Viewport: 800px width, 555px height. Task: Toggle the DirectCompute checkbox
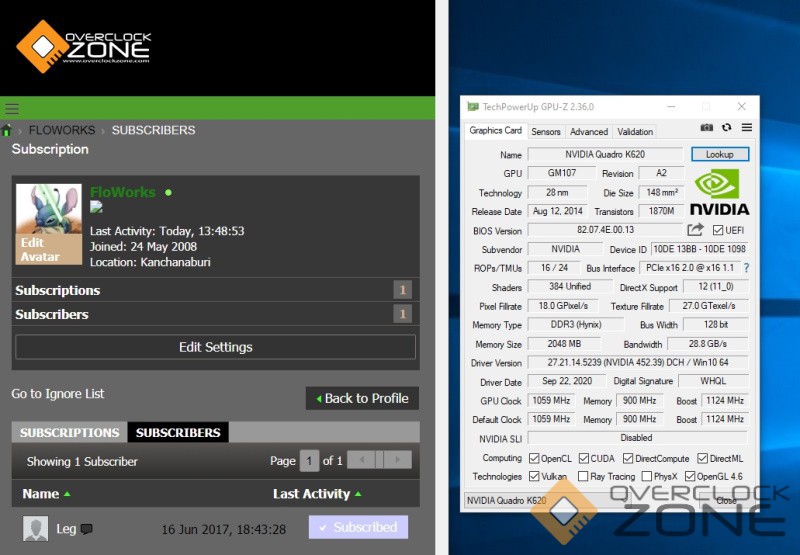(x=628, y=458)
